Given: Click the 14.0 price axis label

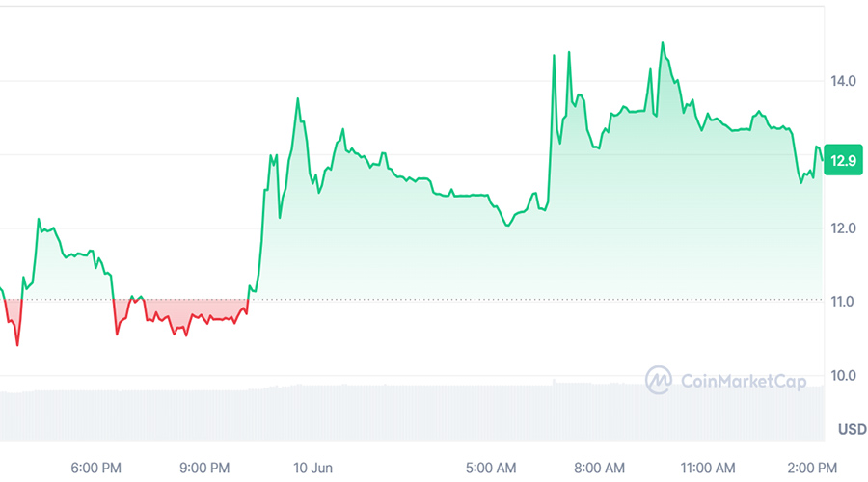Looking at the screenshot, I should (x=845, y=82).
